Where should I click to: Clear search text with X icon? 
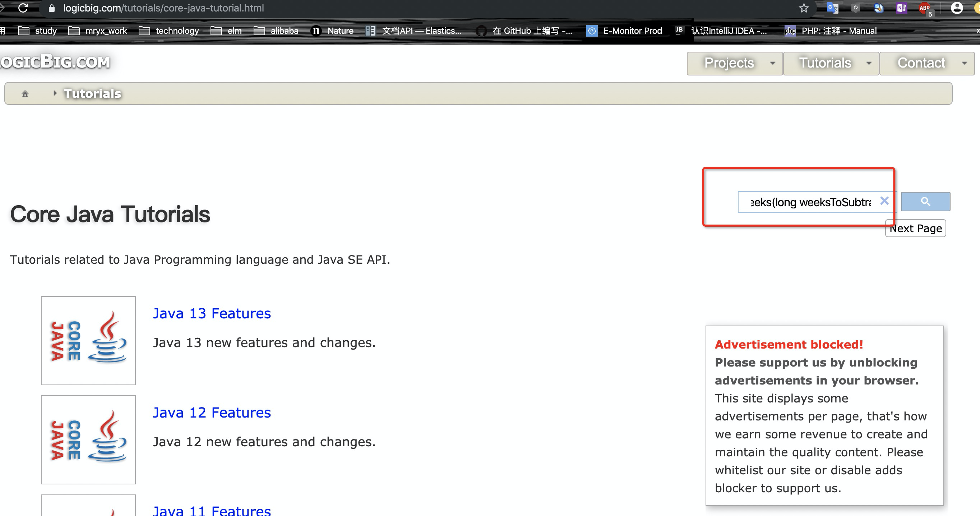pos(884,201)
